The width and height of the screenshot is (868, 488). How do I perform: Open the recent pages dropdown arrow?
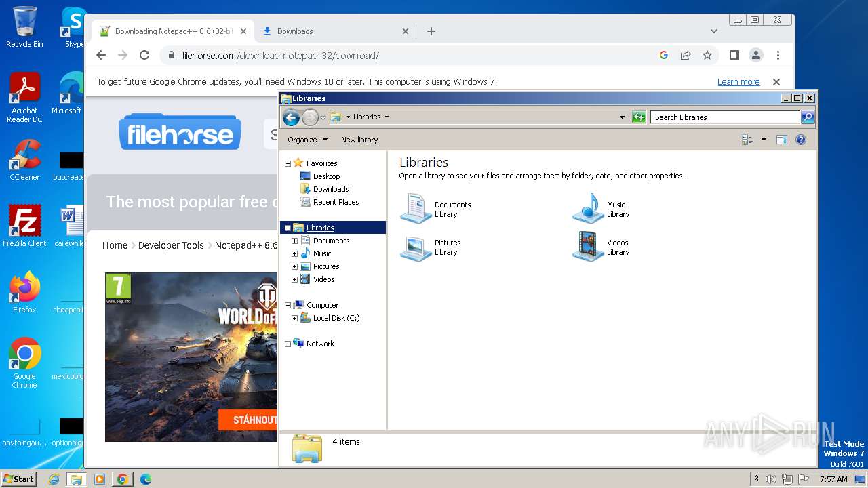tap(323, 117)
